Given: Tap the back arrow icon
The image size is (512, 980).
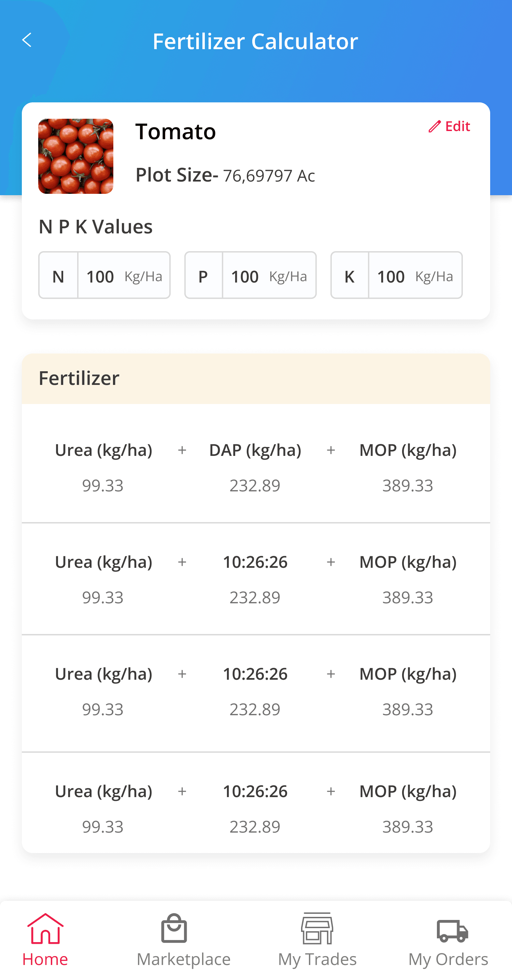Looking at the screenshot, I should (27, 40).
